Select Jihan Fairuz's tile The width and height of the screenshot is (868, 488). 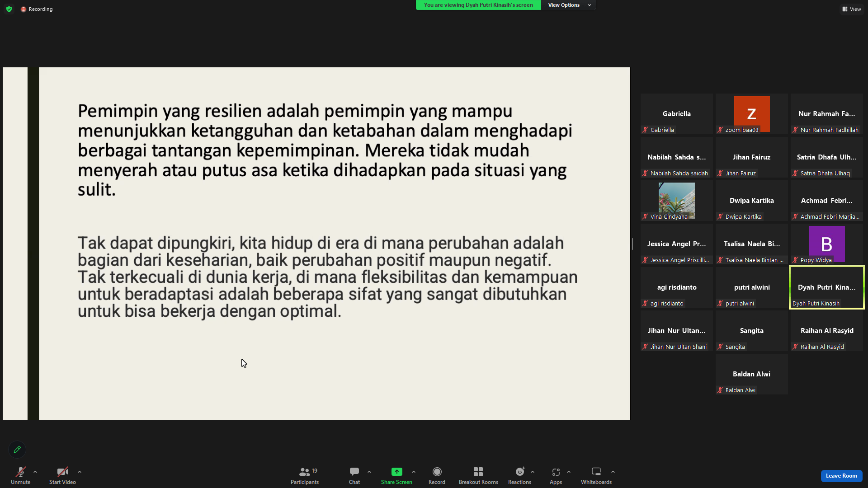coord(752,157)
